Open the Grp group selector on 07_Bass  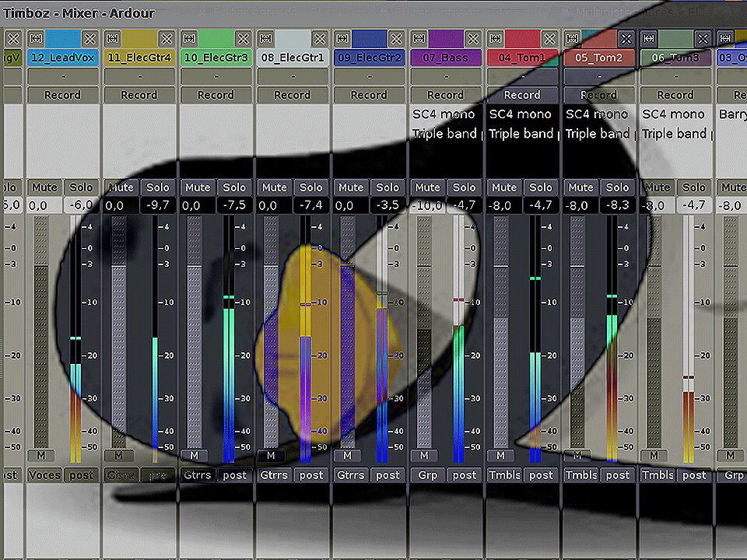[428, 475]
